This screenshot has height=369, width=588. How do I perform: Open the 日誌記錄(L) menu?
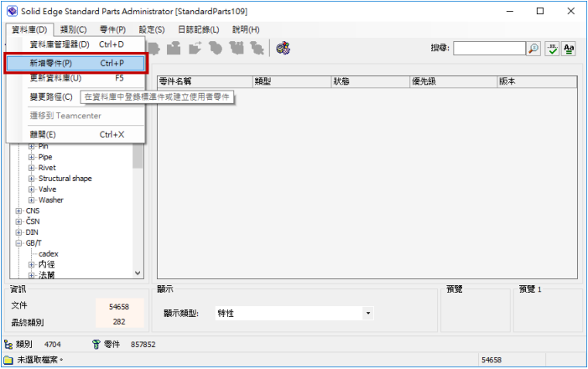pos(198,29)
